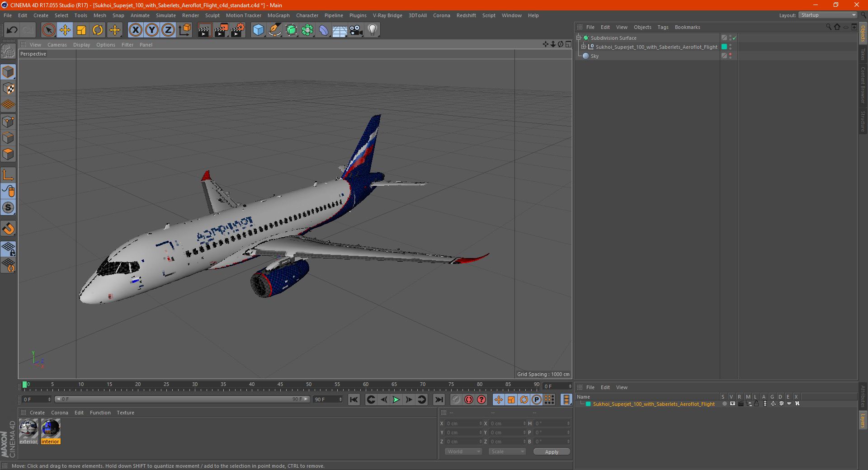The width and height of the screenshot is (868, 470).
Task: Toggle Snap S icon in left palette
Action: point(8,208)
